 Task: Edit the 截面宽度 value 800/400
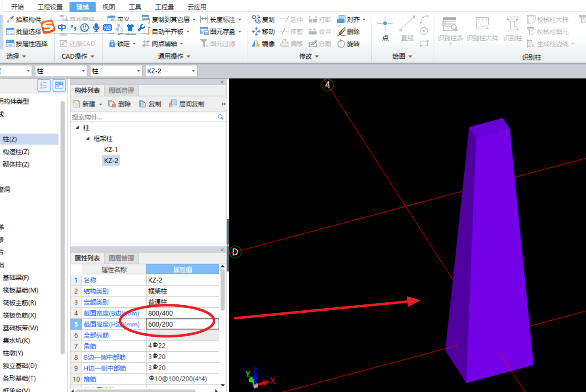(x=183, y=313)
